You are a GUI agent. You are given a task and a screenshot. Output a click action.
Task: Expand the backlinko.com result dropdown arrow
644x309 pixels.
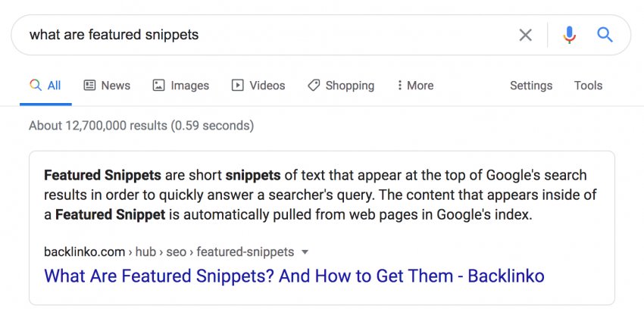tap(305, 251)
